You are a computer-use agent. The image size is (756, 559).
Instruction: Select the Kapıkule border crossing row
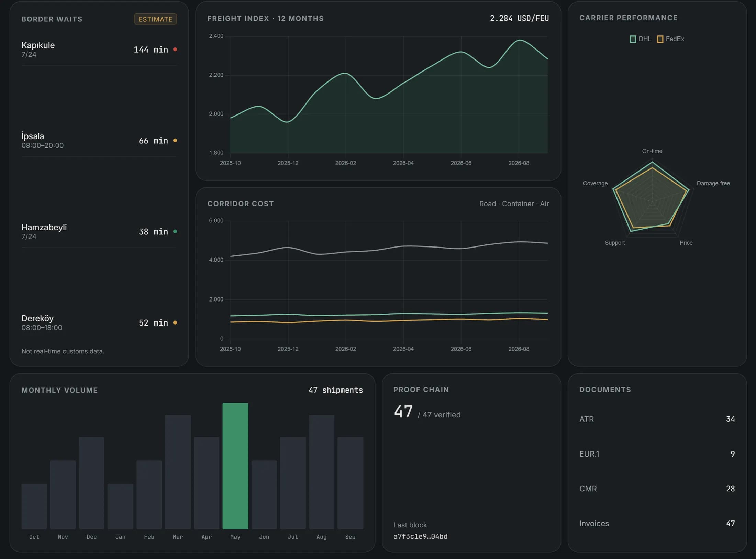coord(99,50)
